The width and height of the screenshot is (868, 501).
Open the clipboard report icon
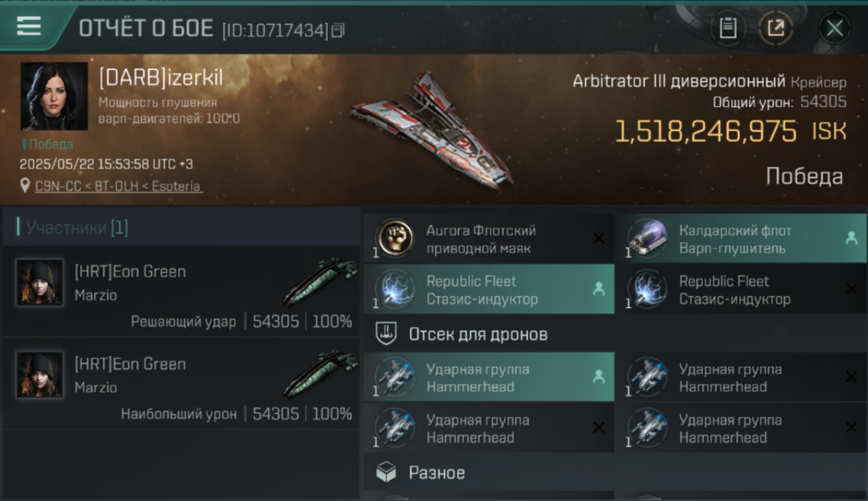click(x=728, y=28)
